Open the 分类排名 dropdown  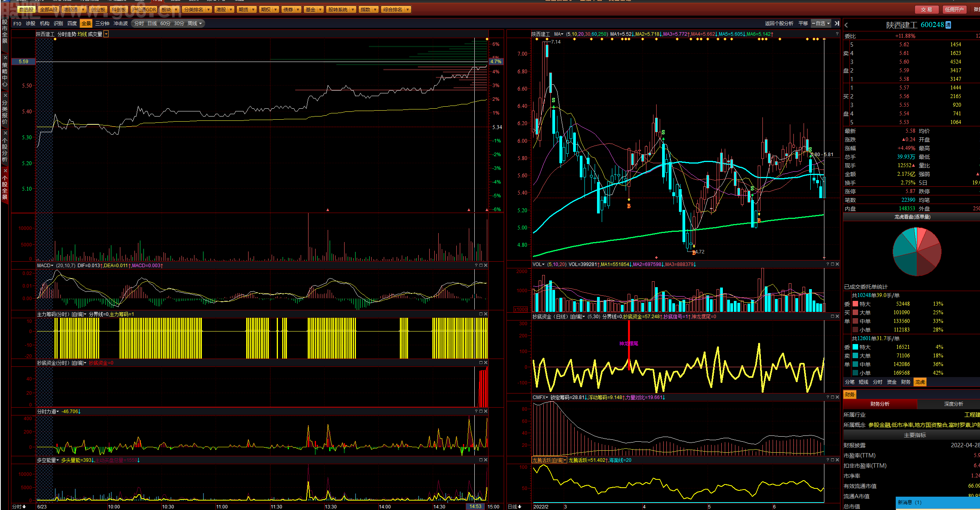pyautogui.click(x=209, y=9)
